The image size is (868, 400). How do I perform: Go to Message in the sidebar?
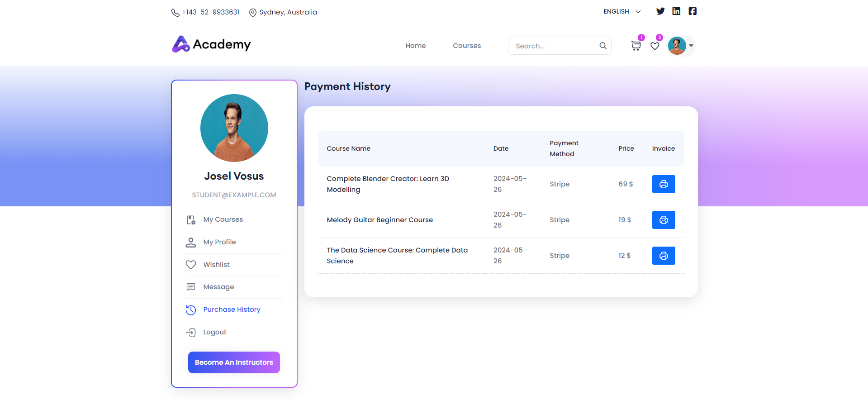(x=218, y=287)
